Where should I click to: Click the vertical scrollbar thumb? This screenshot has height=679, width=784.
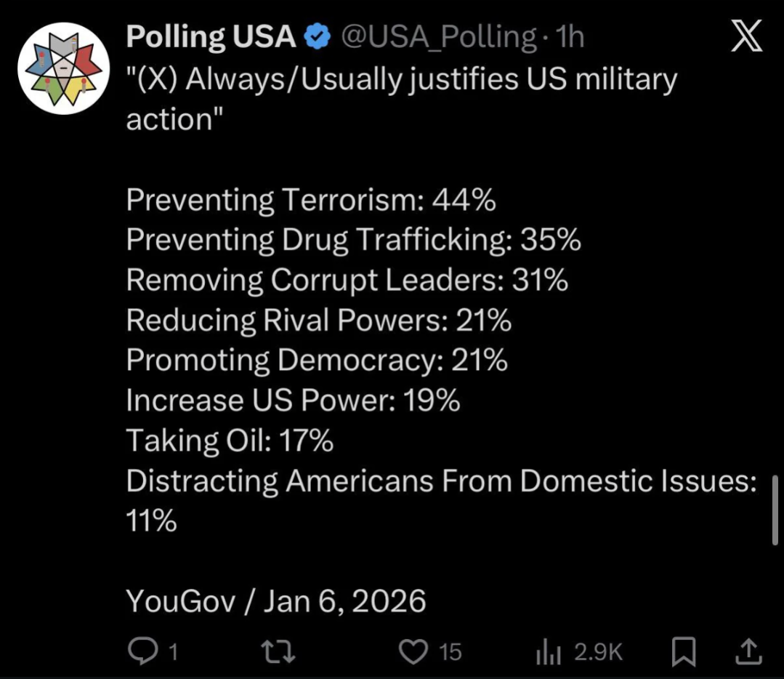tap(775, 510)
